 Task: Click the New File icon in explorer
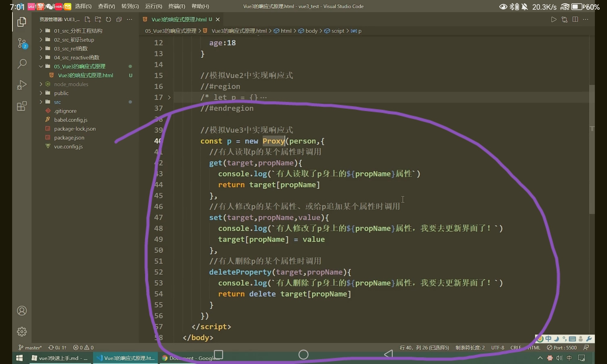(x=87, y=19)
